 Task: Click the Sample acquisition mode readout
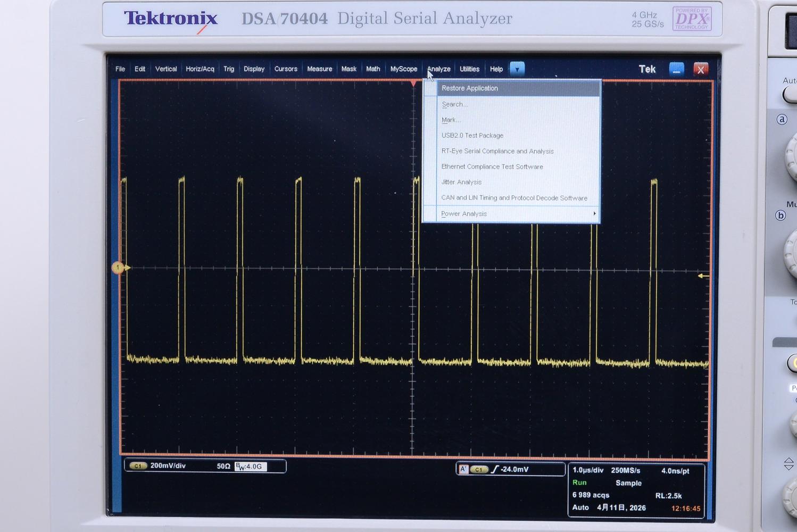[628, 483]
